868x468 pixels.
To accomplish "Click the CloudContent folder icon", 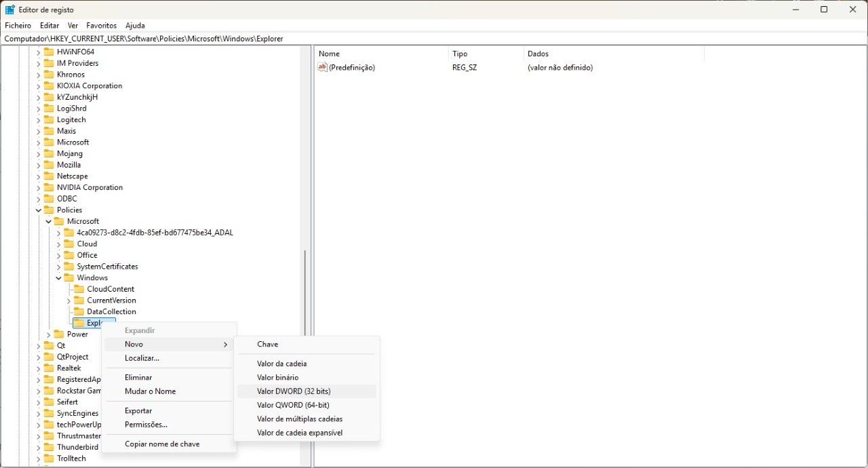I will [x=79, y=289].
